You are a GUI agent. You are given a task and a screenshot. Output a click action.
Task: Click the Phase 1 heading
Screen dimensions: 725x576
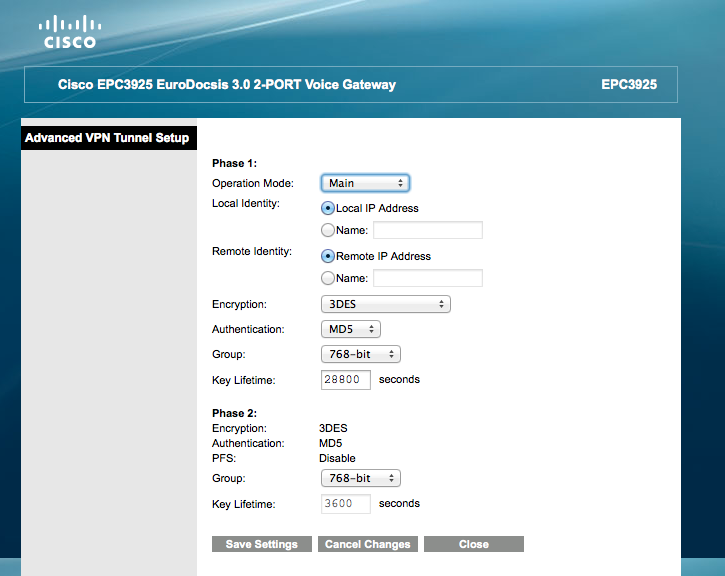click(x=234, y=163)
